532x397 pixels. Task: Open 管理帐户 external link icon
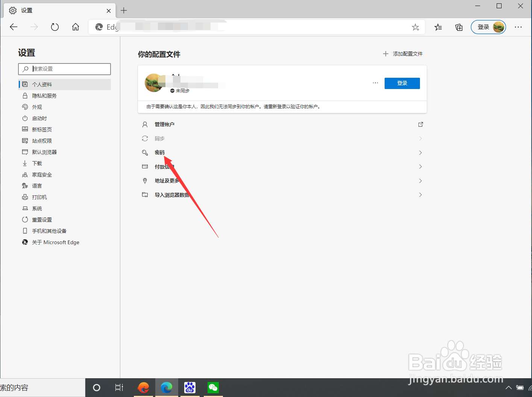(420, 124)
